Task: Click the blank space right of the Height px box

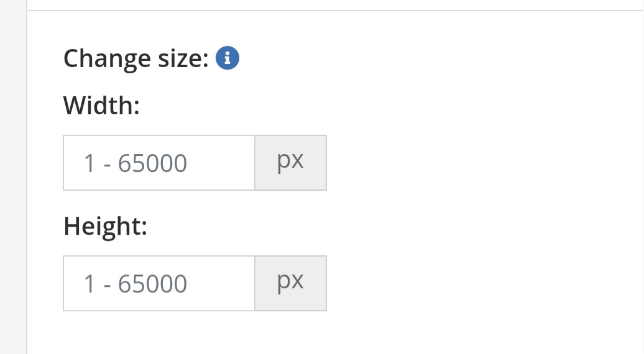Action: click(x=485, y=283)
